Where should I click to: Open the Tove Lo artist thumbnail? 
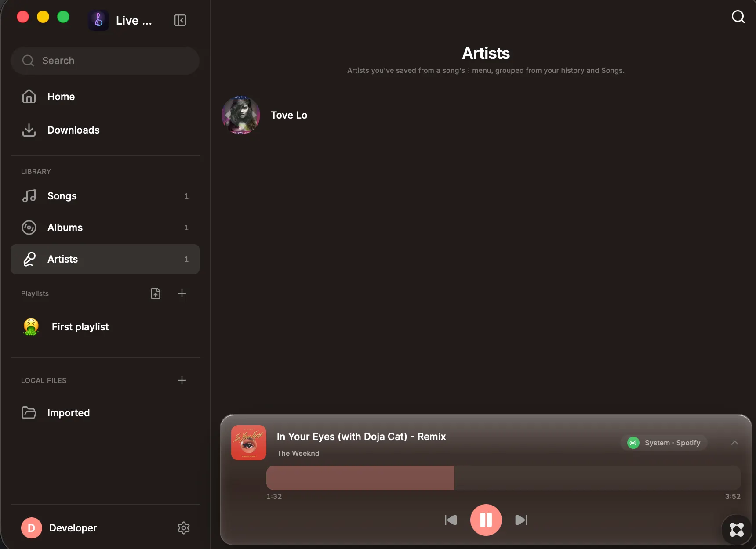(241, 115)
